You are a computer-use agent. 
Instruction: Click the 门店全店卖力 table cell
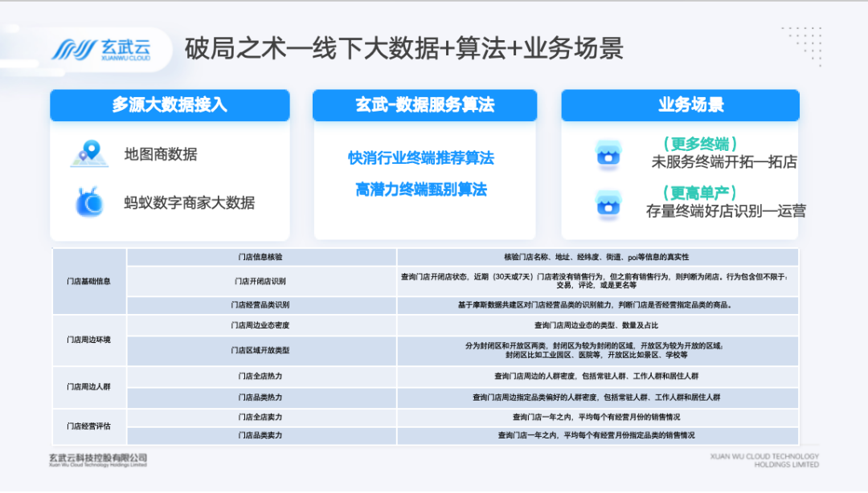coord(261,418)
